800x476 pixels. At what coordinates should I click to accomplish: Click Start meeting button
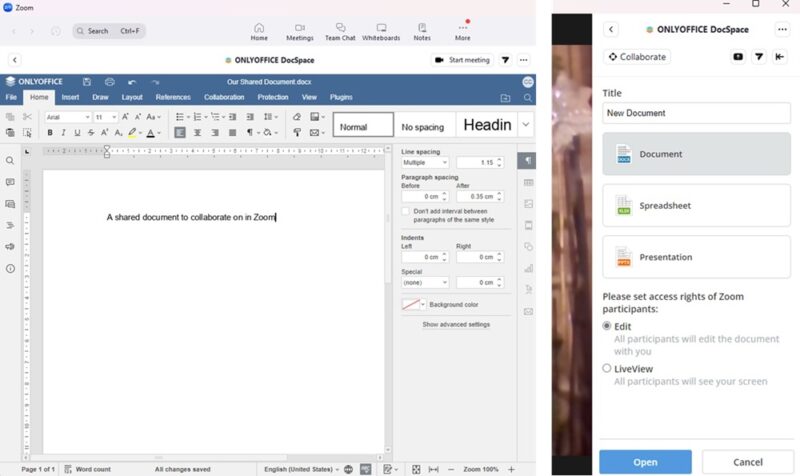click(463, 60)
